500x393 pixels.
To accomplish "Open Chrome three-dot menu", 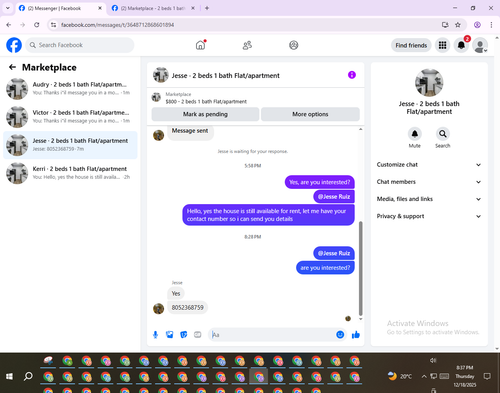I will pos(491,25).
